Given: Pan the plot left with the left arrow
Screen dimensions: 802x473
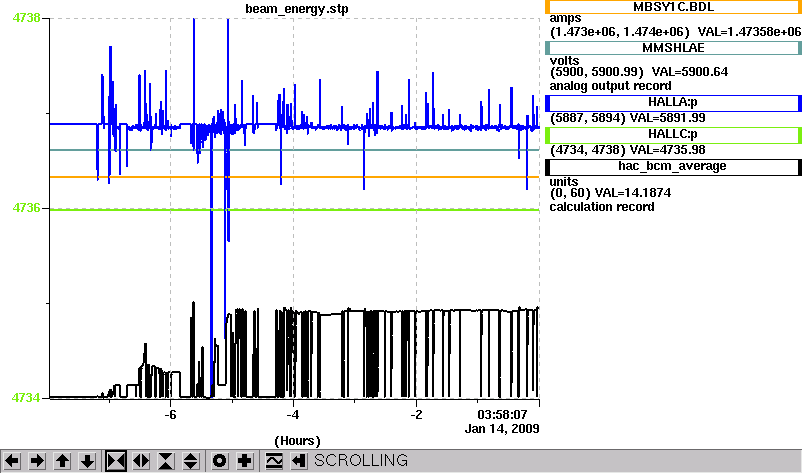Looking at the screenshot, I should click(x=12, y=461).
